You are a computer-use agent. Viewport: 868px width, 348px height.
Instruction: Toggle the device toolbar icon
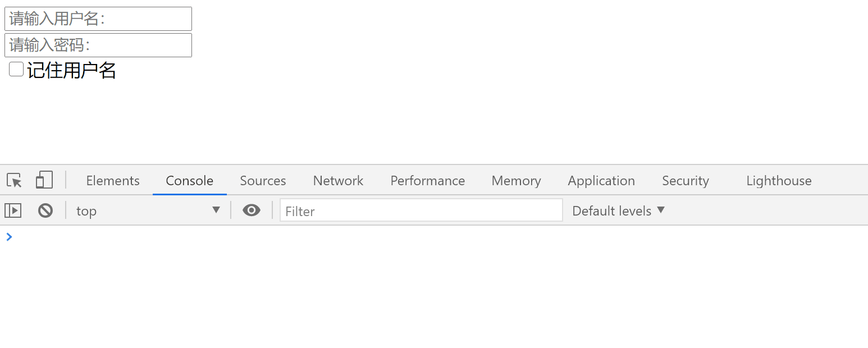click(44, 180)
